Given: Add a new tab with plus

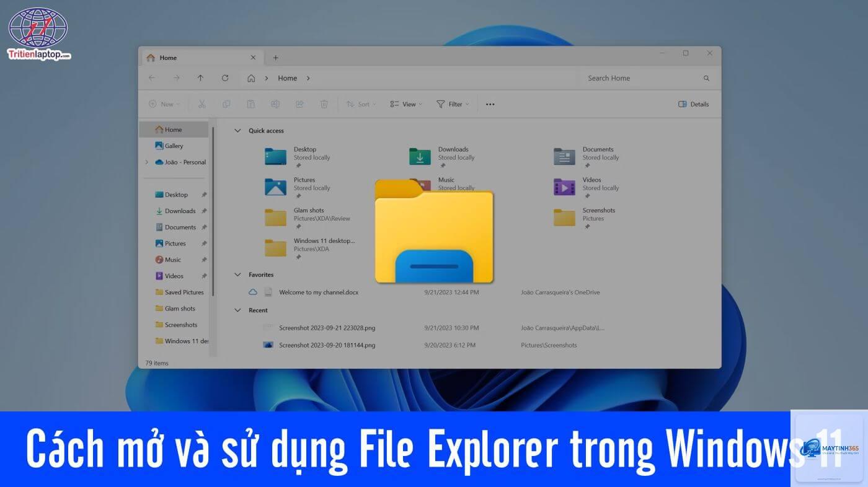Looking at the screenshot, I should 276,58.
